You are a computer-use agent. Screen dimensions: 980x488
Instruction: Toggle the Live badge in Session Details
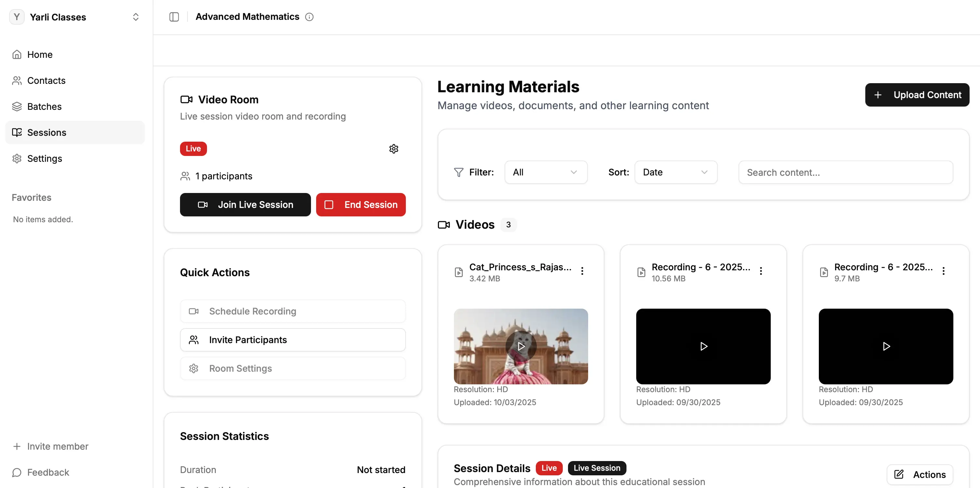[548, 468]
